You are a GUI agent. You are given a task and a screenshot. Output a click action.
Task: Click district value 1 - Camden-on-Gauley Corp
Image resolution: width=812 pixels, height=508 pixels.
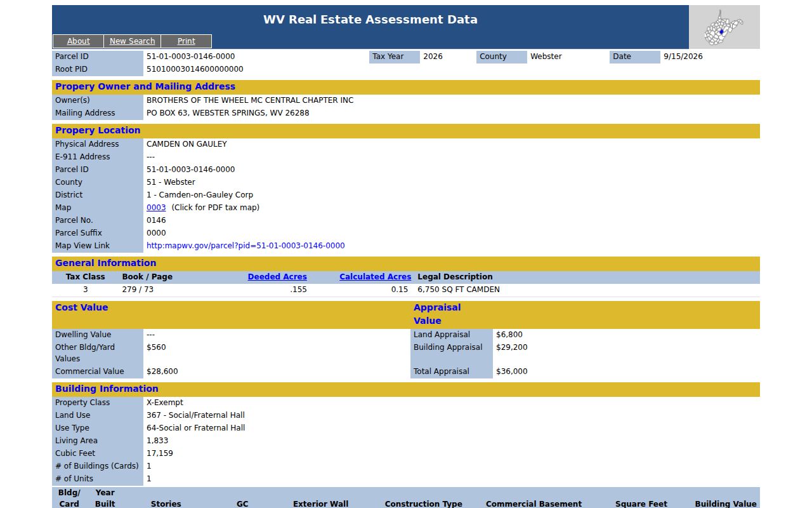pos(200,195)
